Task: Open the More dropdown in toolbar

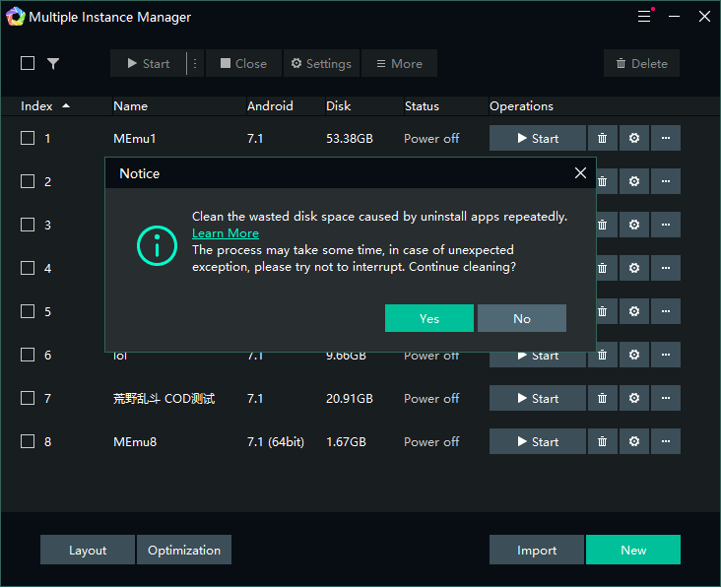Action: (x=399, y=64)
